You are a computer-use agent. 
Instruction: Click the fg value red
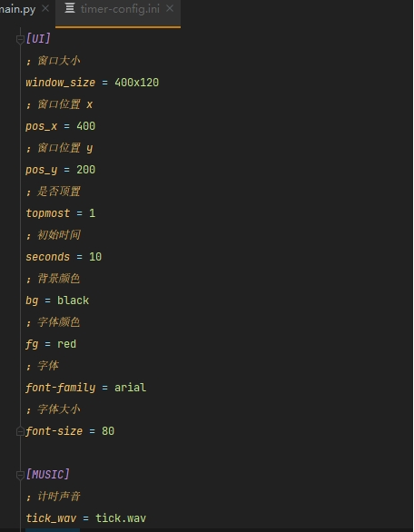66,344
